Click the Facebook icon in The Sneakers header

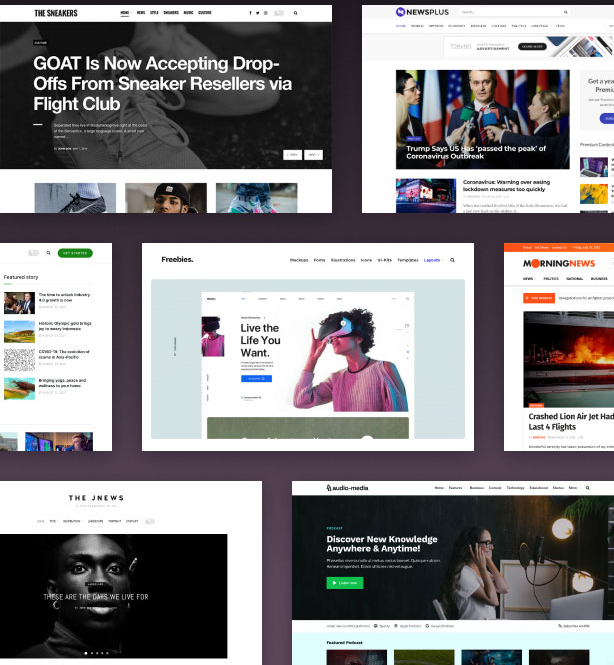click(250, 13)
